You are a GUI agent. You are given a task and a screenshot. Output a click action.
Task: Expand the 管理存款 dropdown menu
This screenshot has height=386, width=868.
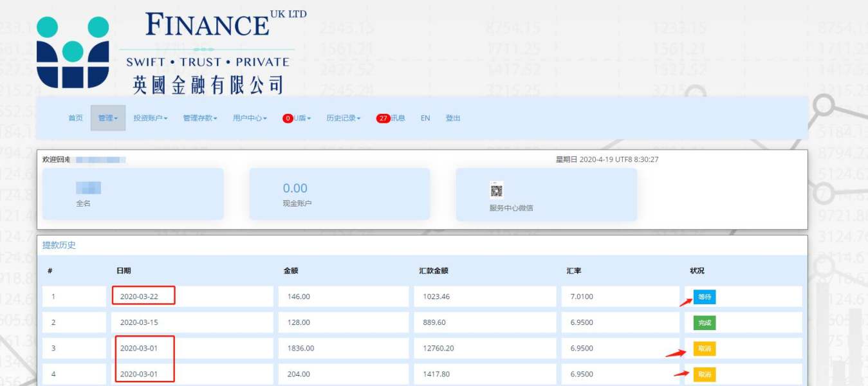click(200, 118)
